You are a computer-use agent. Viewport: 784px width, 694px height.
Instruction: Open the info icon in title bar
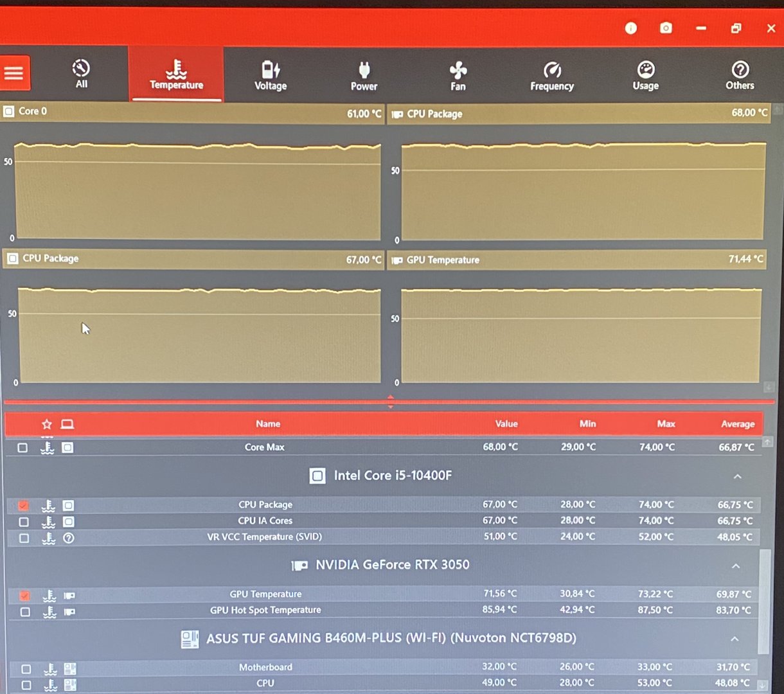point(631,28)
